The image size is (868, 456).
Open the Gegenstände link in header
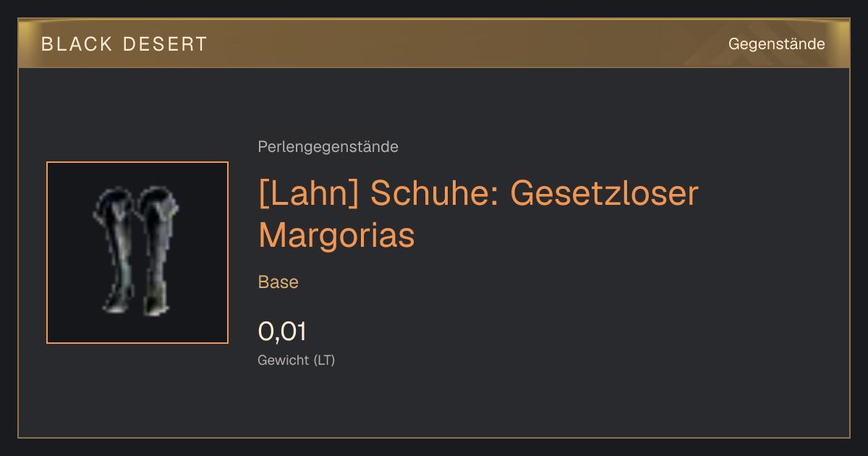776,44
